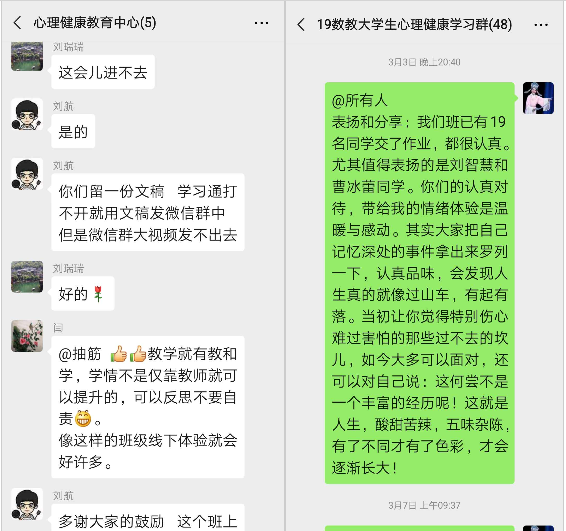Select the 你们留一份文稿 message bubble
This screenshot has width=566, height=531.
pos(148,212)
